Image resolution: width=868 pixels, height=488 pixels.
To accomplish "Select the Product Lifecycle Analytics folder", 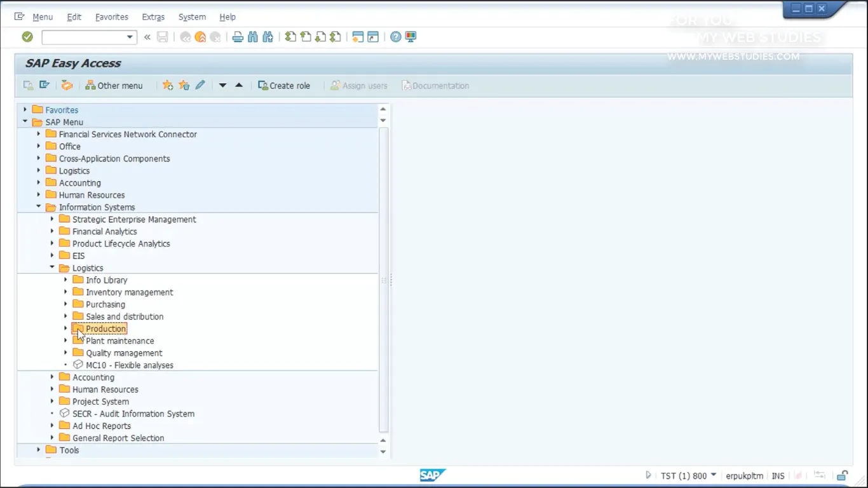I will [x=121, y=243].
